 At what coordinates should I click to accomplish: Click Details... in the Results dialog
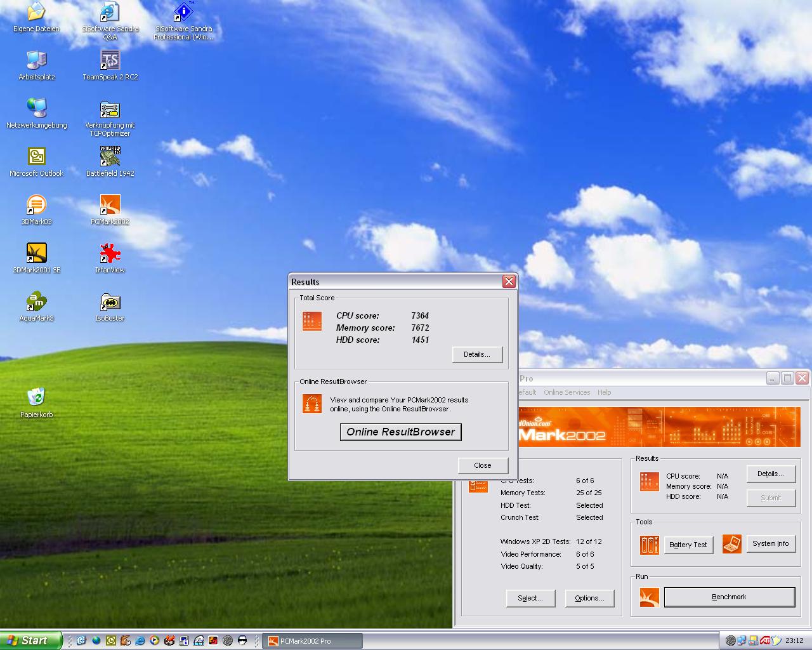click(x=477, y=354)
